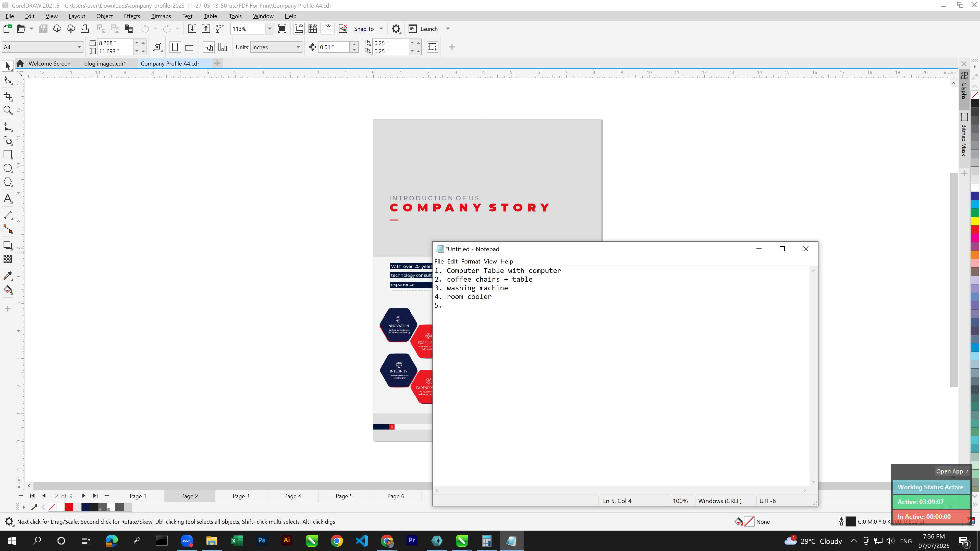
Task: Jump to last page button
Action: [x=95, y=495]
